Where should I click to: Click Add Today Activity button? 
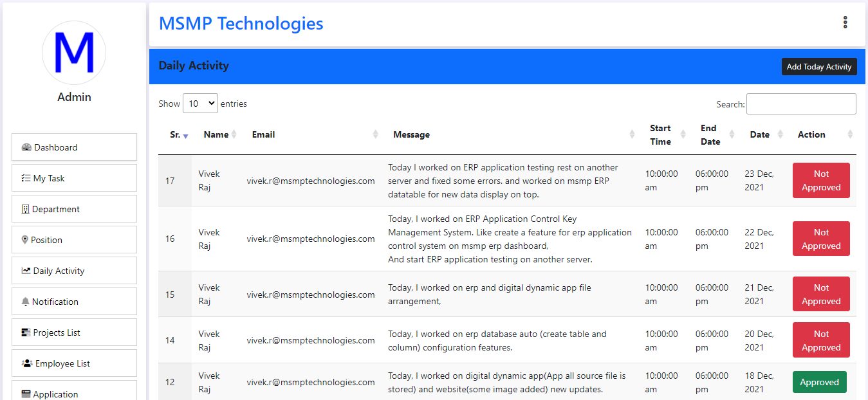pyautogui.click(x=819, y=67)
